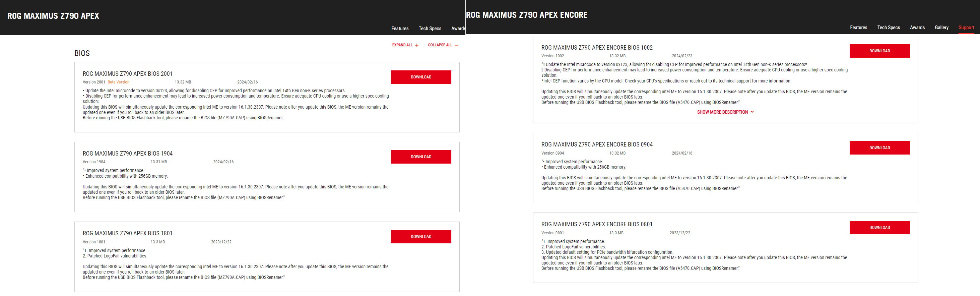This screenshot has width=980, height=296.
Task: Open Features tab on Z790 APEX page
Action: (400, 28)
